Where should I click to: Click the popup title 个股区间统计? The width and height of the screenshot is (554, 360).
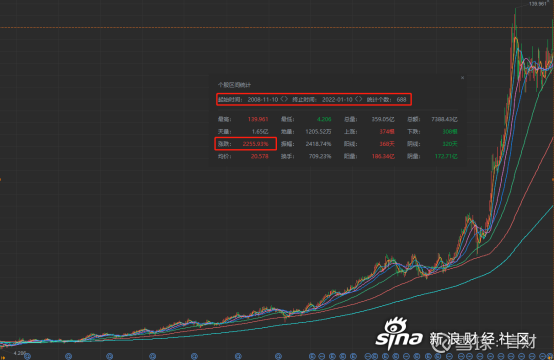click(234, 85)
